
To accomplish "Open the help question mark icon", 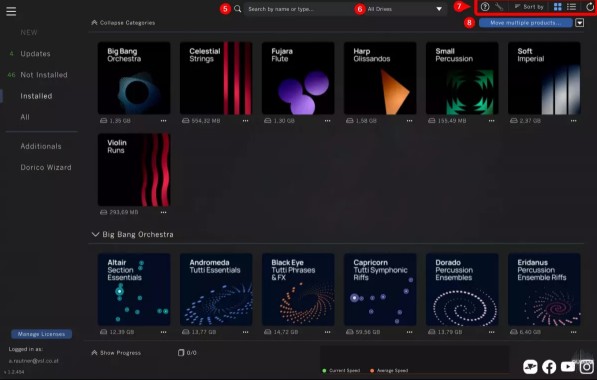I will (485, 6).
